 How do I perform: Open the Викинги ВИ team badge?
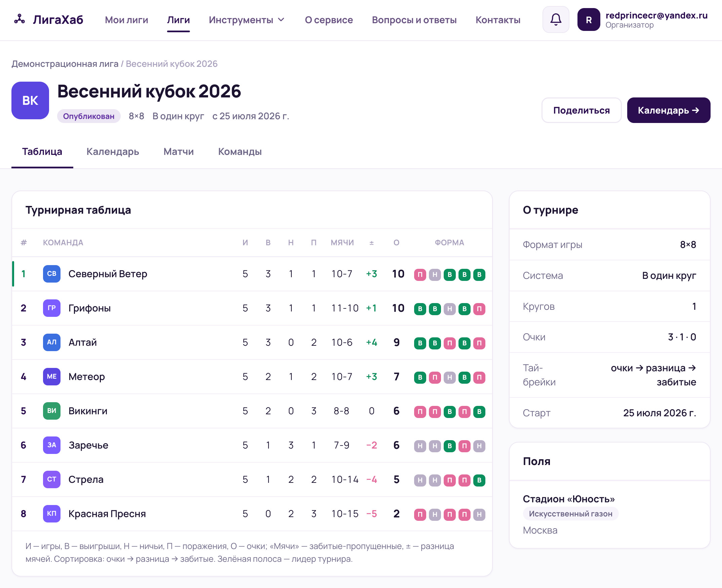[51, 411]
